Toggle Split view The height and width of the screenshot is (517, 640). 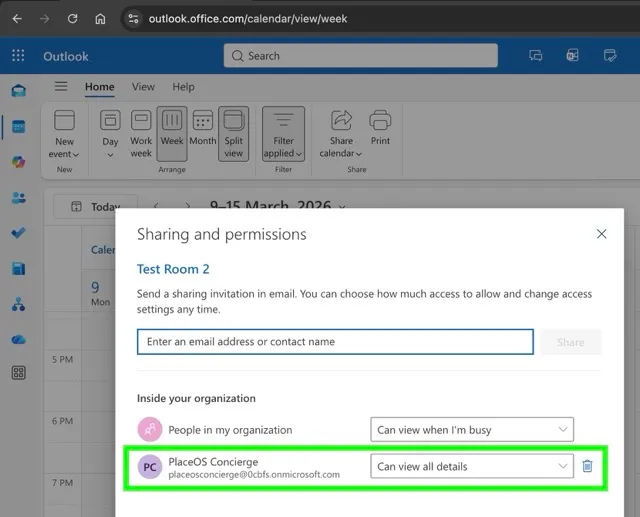(x=233, y=134)
